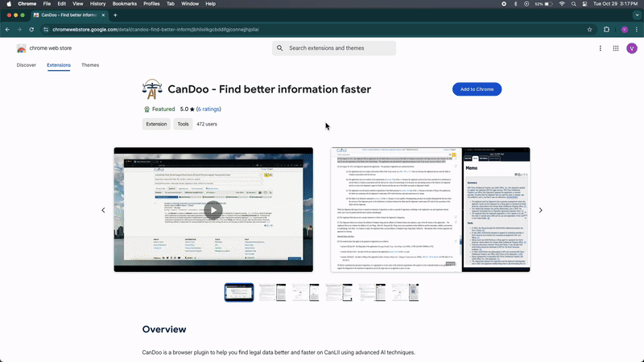Click the address bar URL
Screen dimensions: 644x362
click(x=155, y=30)
